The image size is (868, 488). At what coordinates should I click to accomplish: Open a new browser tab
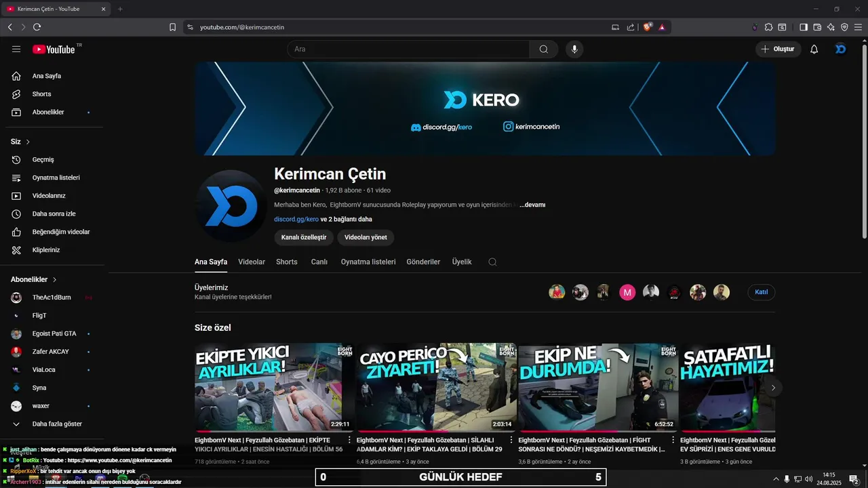click(120, 9)
